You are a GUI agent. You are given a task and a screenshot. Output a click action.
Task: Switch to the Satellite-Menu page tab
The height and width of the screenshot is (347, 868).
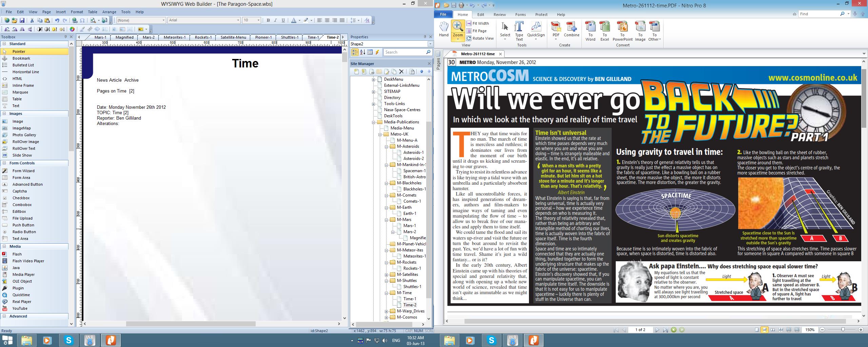coord(233,37)
